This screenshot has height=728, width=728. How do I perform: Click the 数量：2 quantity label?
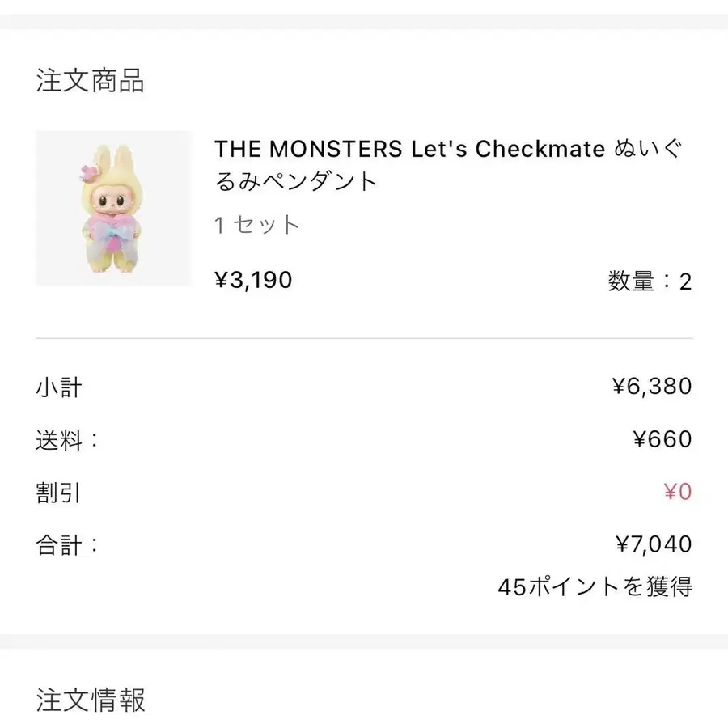tap(650, 281)
